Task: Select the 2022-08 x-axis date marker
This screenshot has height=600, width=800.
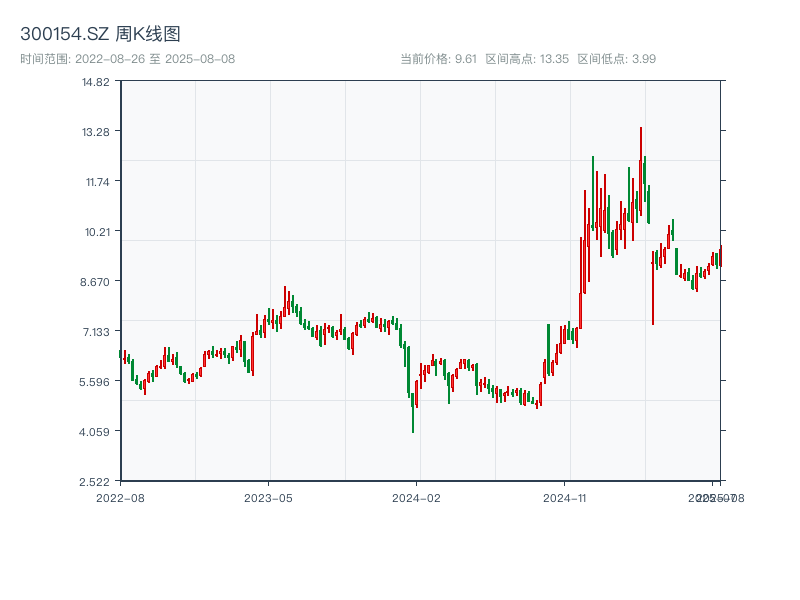Action: 120,497
